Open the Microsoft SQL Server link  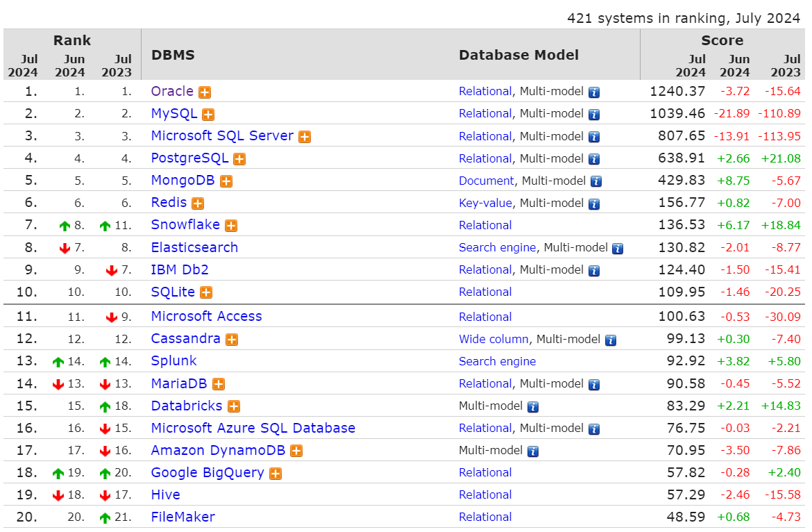coord(222,136)
